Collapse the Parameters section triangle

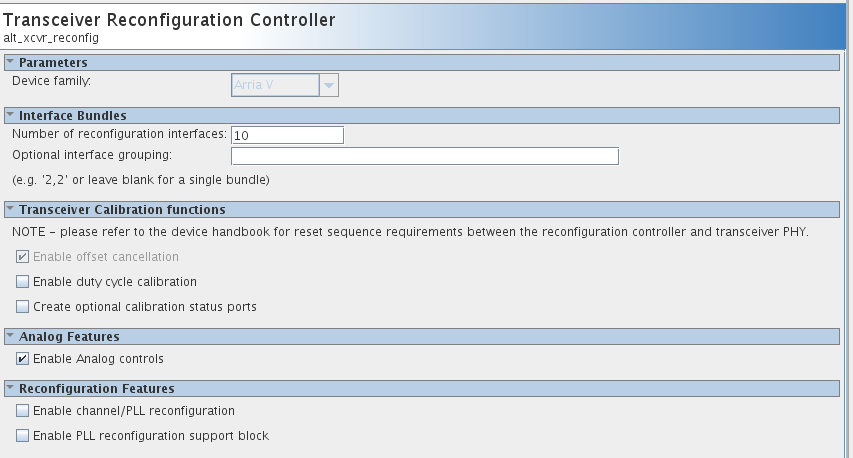tap(10, 63)
